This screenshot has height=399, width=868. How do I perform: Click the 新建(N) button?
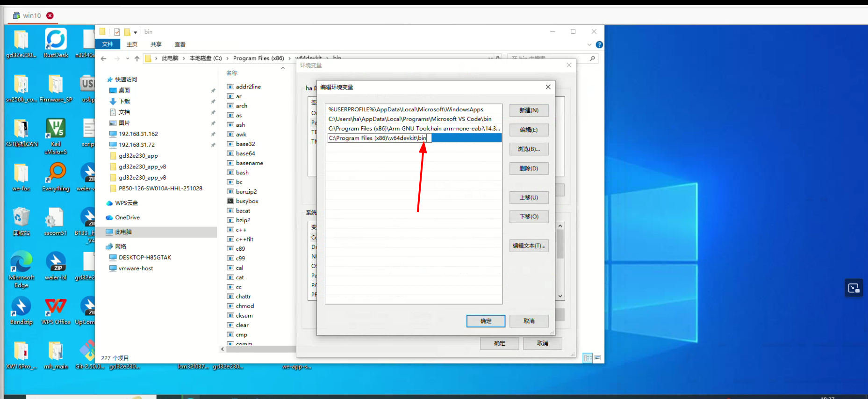click(x=529, y=110)
